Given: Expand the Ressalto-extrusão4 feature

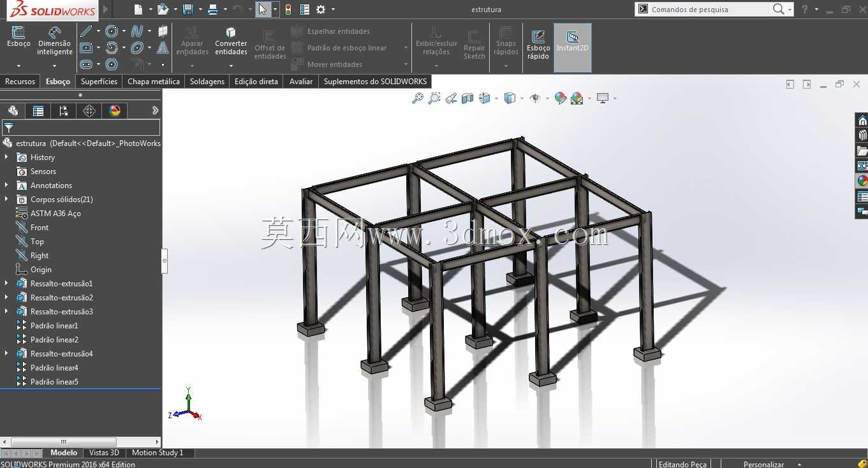Looking at the screenshot, I should click(x=6, y=354).
